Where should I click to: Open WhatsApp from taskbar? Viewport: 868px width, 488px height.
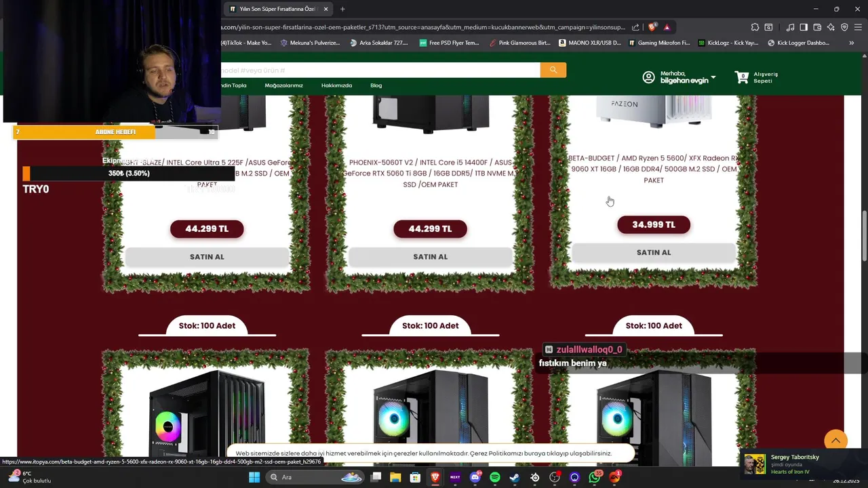pos(595,477)
